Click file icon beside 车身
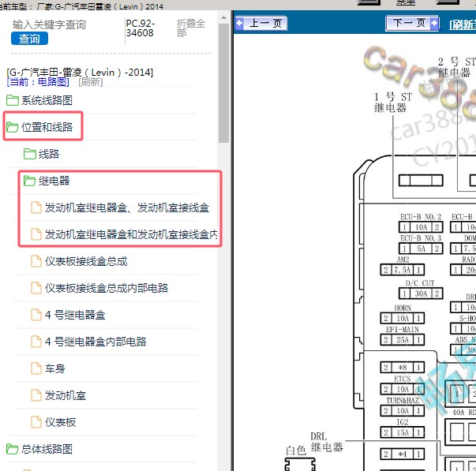Image resolution: width=476 pixels, height=471 pixels. (x=36, y=368)
